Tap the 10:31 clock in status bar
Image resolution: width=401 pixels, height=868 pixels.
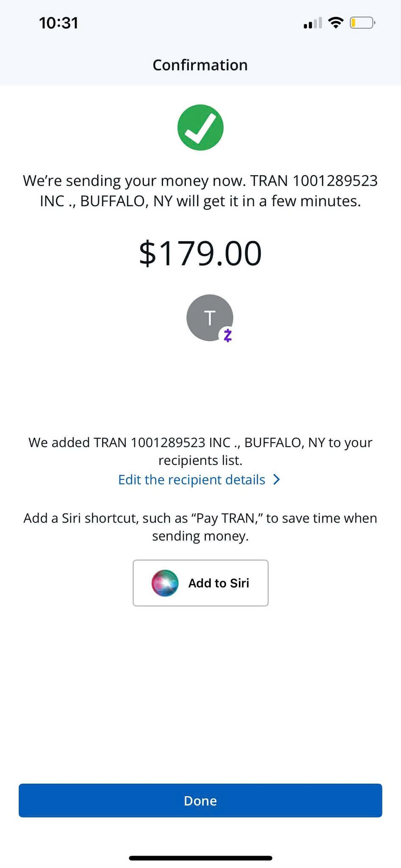coord(59,23)
